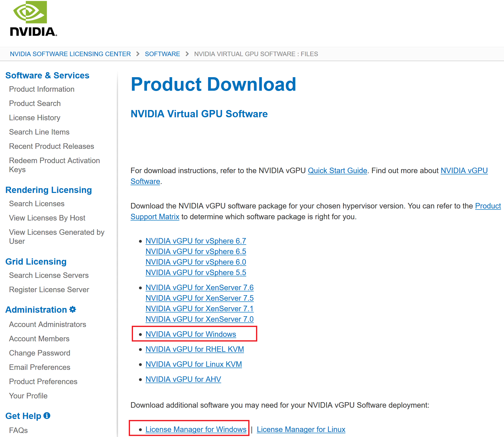Download License Manager for Windows
Screen dimensions: 504x437
tap(196, 429)
